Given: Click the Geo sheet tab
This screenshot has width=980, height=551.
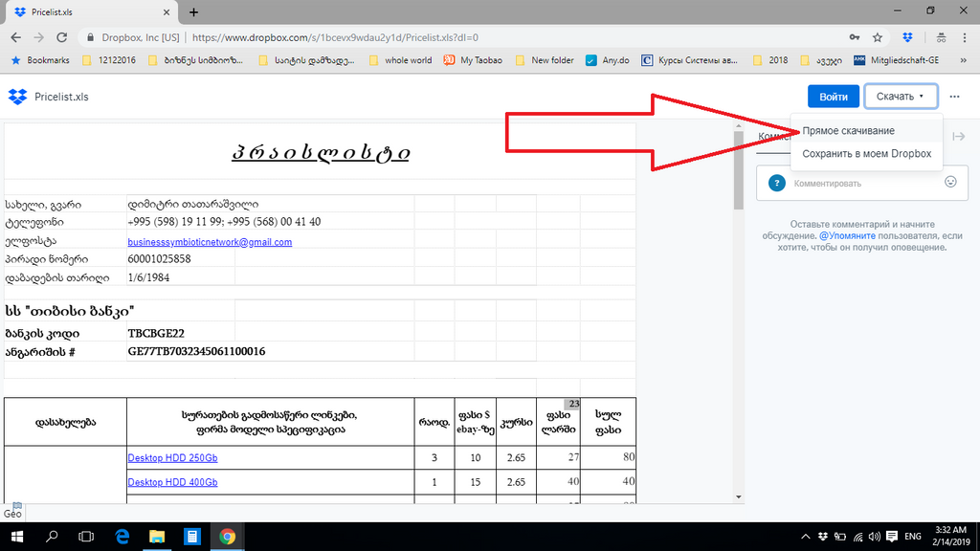Looking at the screenshot, I should coord(12,514).
